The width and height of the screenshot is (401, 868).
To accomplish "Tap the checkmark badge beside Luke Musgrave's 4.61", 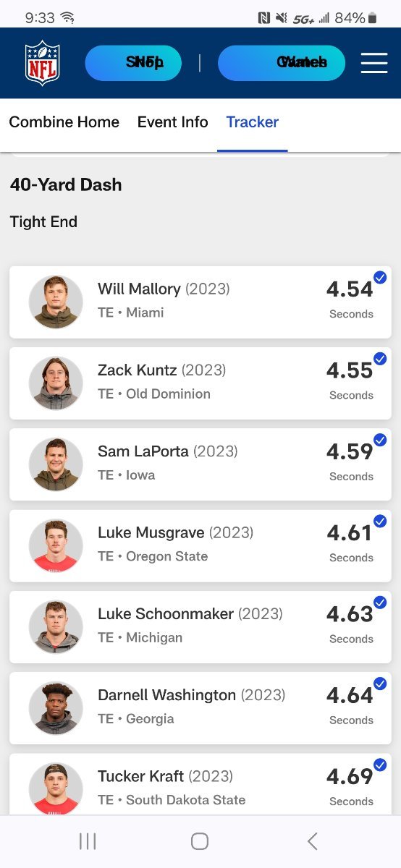I will (380, 521).
